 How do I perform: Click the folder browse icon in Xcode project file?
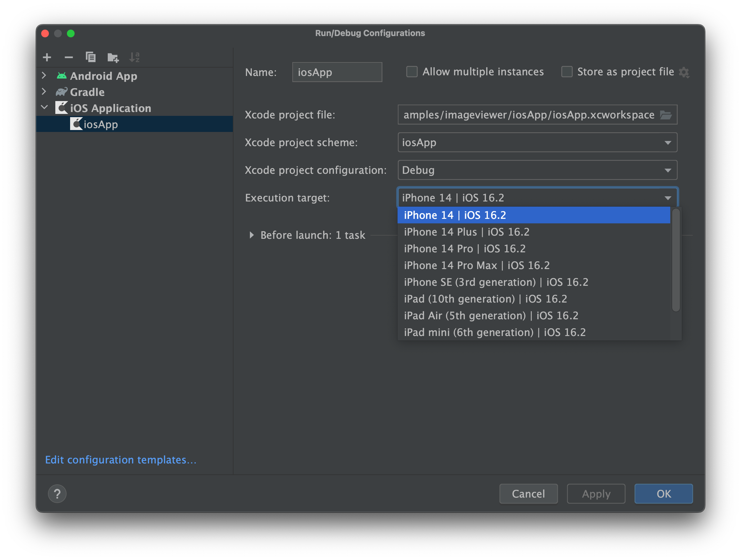(x=666, y=115)
